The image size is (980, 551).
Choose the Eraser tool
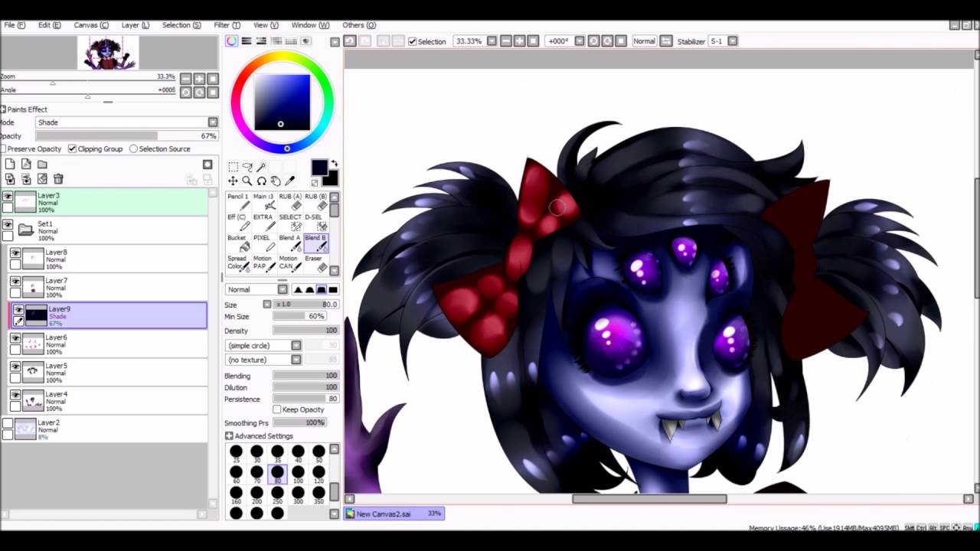point(315,264)
